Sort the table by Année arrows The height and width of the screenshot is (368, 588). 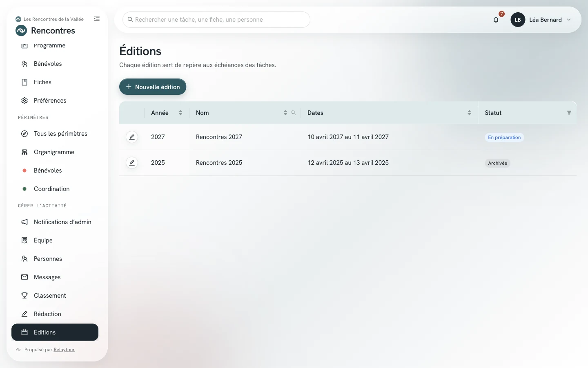click(180, 113)
